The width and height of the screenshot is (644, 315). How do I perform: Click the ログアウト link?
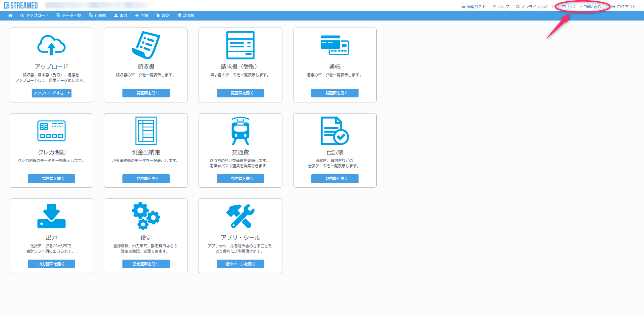624,7
